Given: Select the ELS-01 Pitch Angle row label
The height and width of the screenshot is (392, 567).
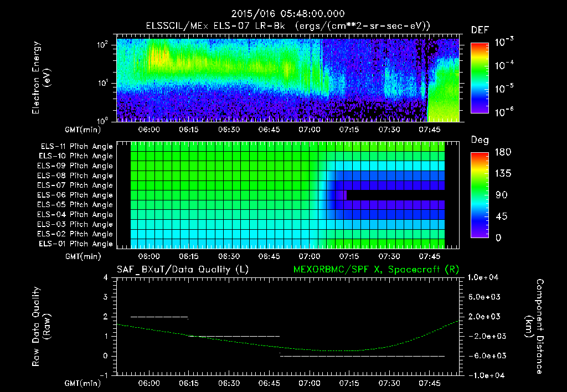Looking at the screenshot, I should click(76, 244).
